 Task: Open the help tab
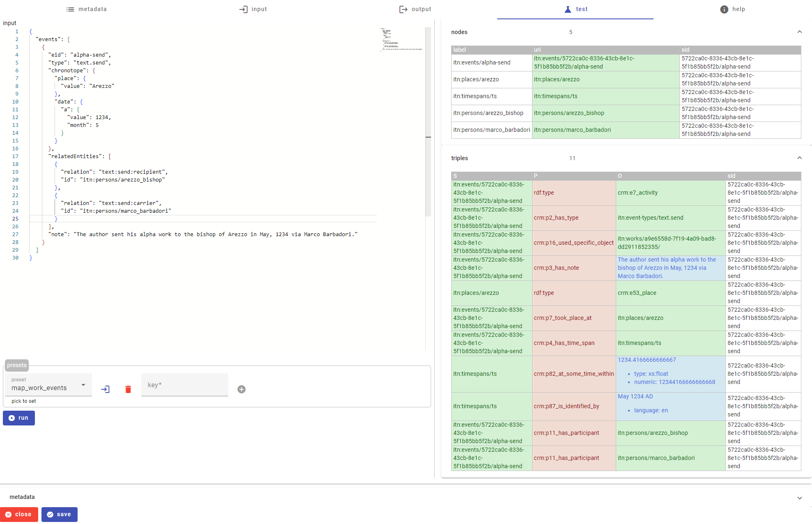pyautogui.click(x=732, y=9)
